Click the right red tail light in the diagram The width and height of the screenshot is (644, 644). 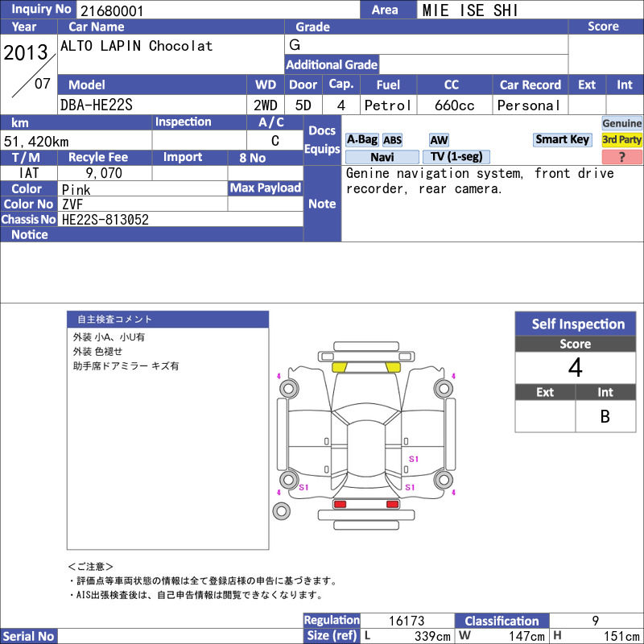392,504
